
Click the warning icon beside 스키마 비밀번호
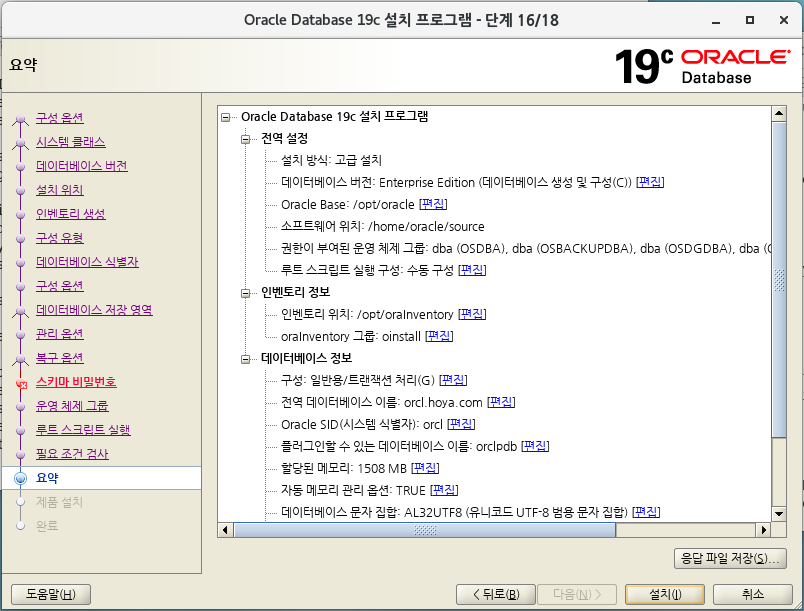(x=21, y=383)
